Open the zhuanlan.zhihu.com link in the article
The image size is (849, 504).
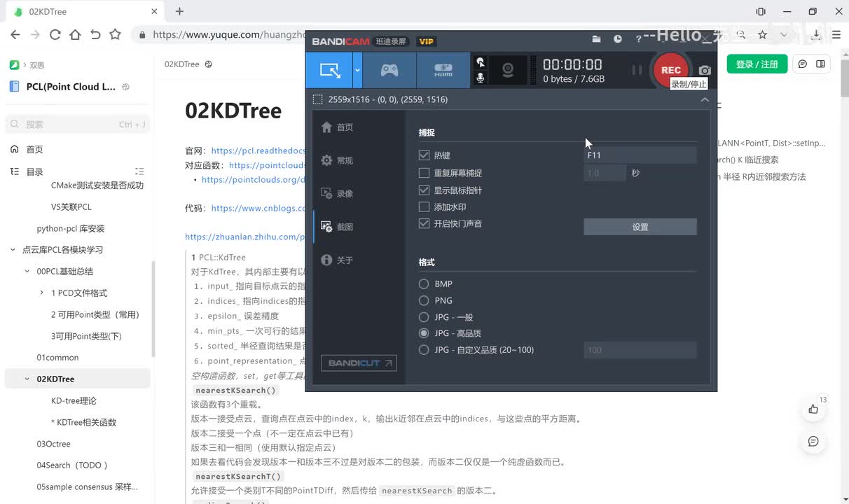click(246, 237)
